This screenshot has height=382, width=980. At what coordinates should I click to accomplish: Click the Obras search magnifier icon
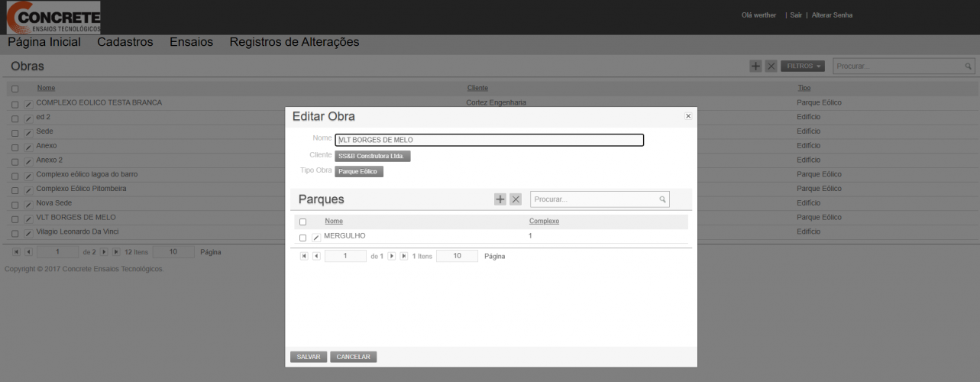pyautogui.click(x=969, y=66)
